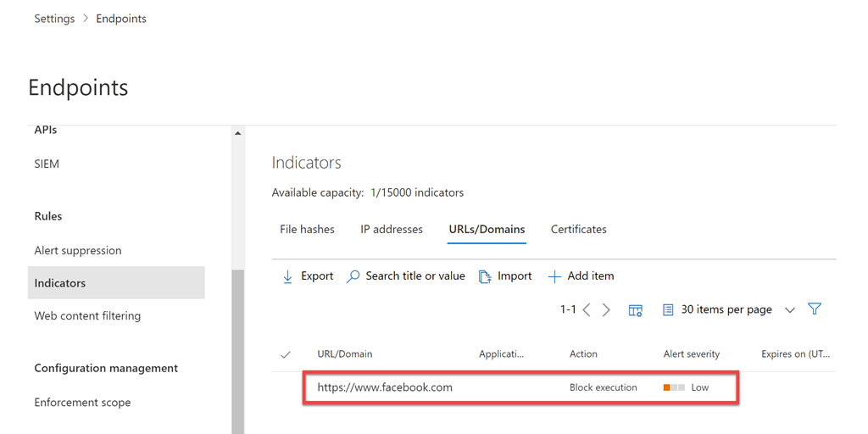Image resolution: width=868 pixels, height=434 pixels.
Task: Click the Add item plus icon
Action: pos(554,276)
